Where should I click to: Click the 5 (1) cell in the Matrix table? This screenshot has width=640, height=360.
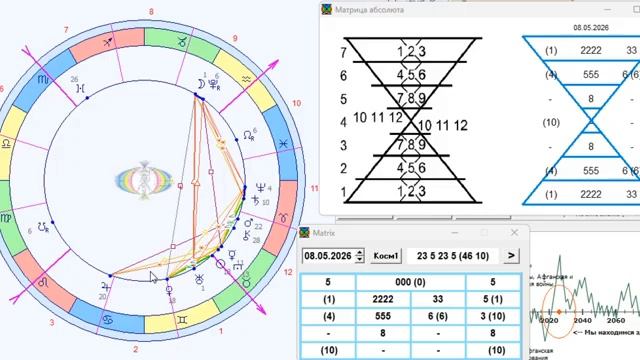click(x=493, y=299)
